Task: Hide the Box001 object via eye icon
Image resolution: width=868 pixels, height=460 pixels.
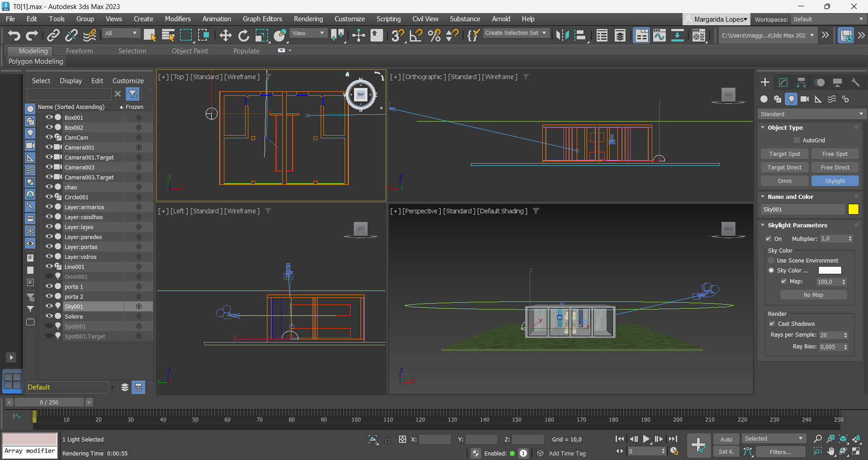Action: 49,117
